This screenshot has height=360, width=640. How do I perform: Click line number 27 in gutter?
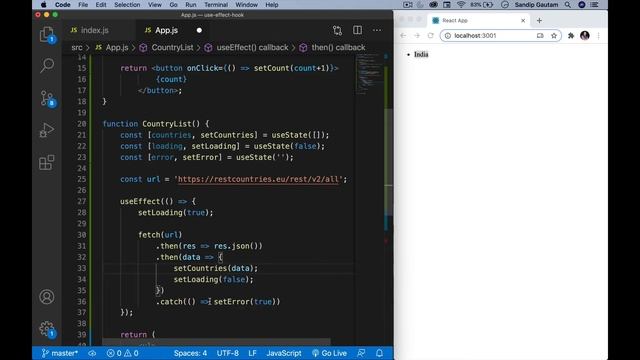click(x=82, y=201)
